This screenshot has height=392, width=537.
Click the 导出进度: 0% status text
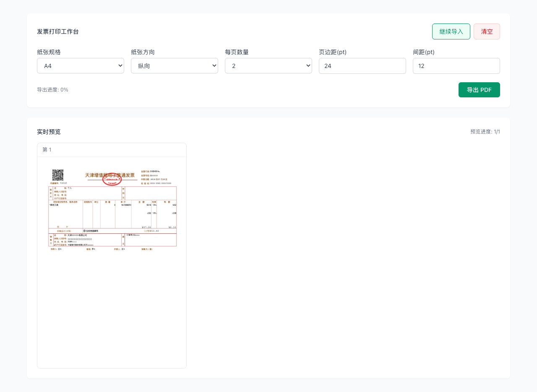click(52, 90)
